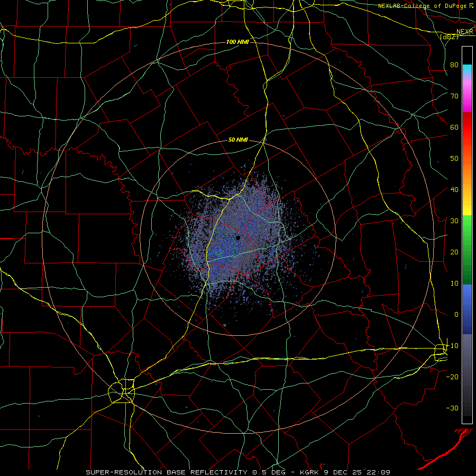The height and width of the screenshot is (476, 476).
Task: Click the -10 dBZ legend label
Action: pos(452,346)
